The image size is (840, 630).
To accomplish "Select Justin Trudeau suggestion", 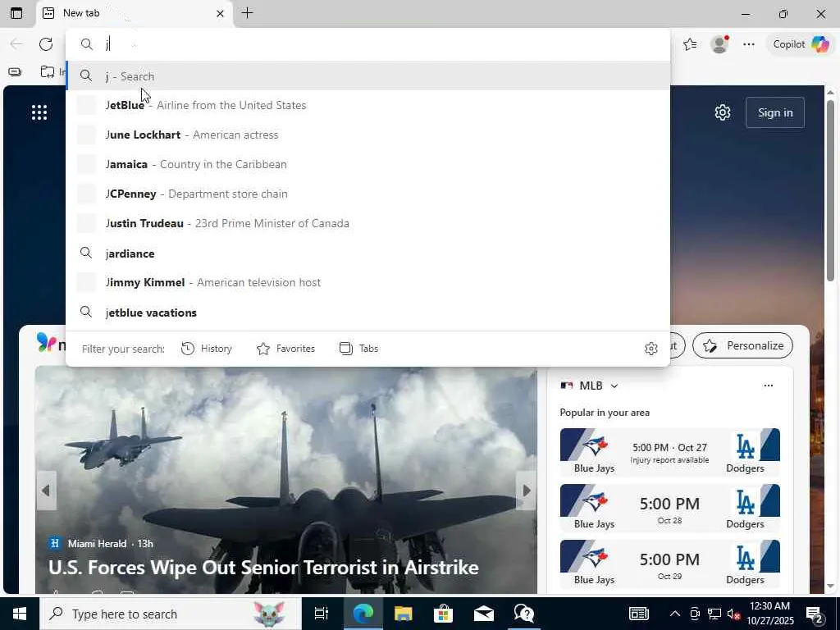I will tap(367, 223).
